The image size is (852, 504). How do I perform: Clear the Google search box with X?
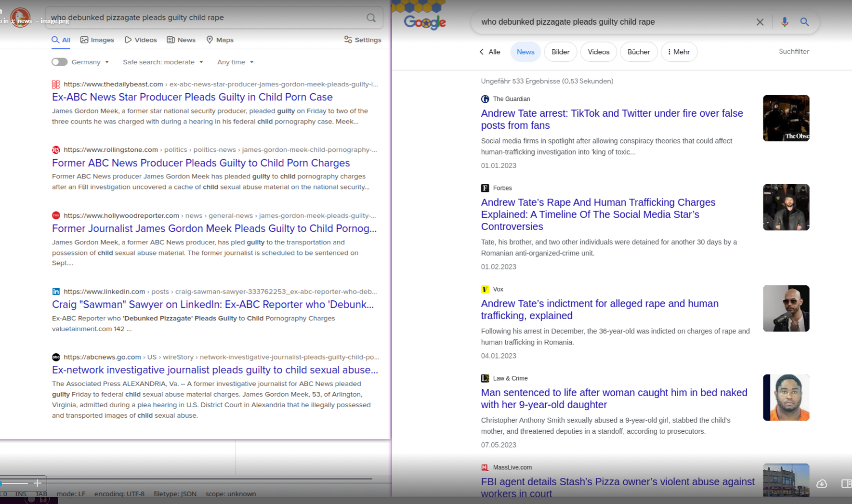(760, 22)
